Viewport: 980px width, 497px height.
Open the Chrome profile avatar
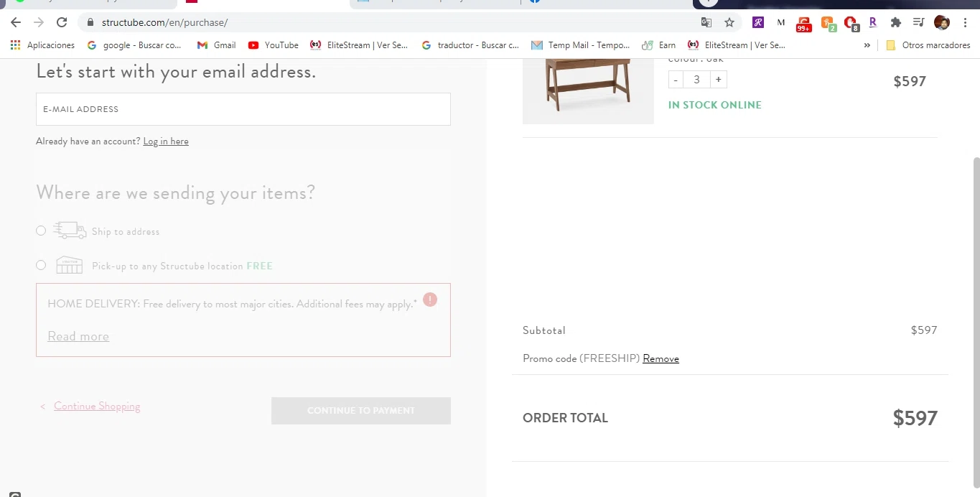coord(941,22)
